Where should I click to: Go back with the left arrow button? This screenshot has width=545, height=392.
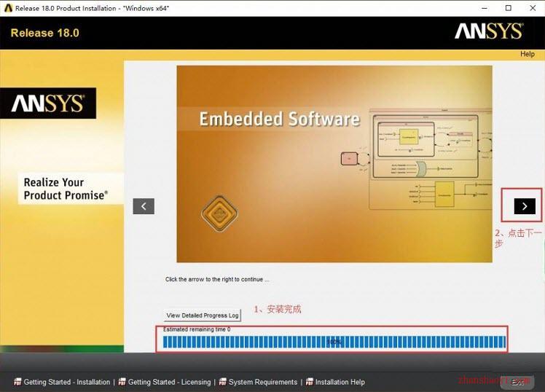pyautogui.click(x=144, y=206)
